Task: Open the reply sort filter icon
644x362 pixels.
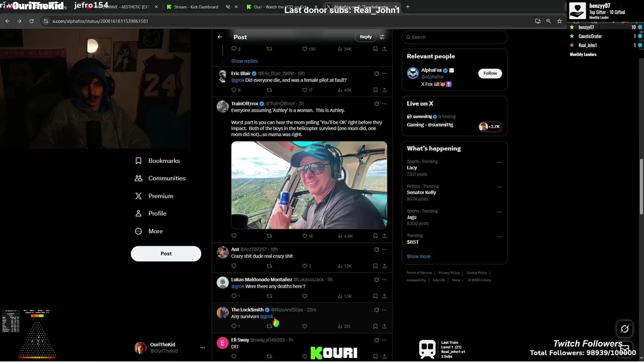Action: (x=382, y=37)
